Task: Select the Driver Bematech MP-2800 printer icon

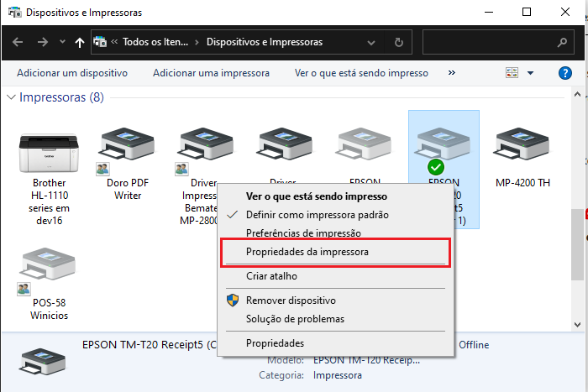Action: click(x=207, y=144)
